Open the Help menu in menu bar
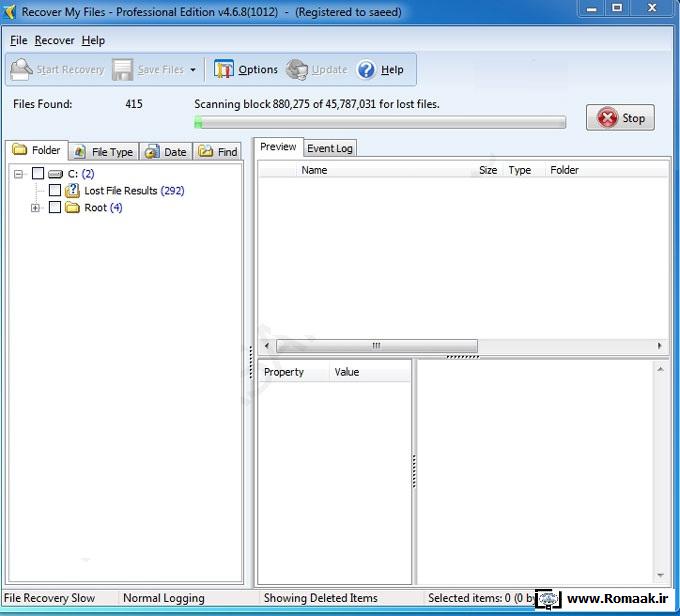The image size is (680, 616). [x=93, y=40]
